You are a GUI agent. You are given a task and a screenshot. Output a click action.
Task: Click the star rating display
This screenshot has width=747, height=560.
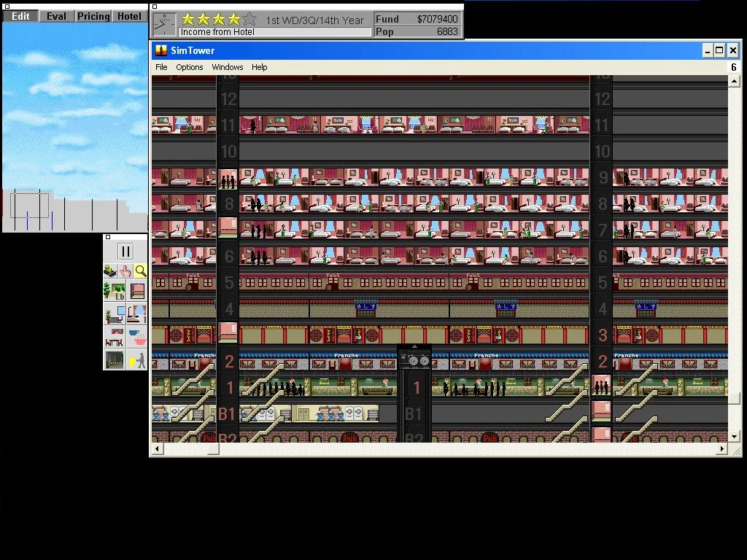(x=219, y=19)
